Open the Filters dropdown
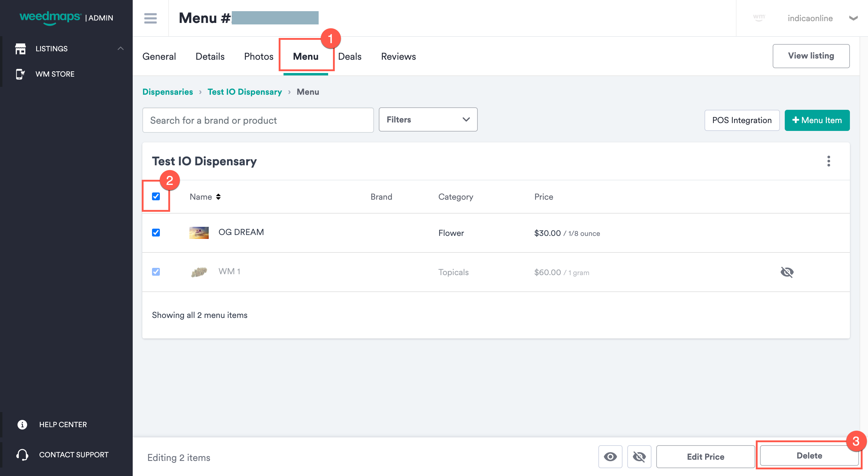 tap(428, 119)
